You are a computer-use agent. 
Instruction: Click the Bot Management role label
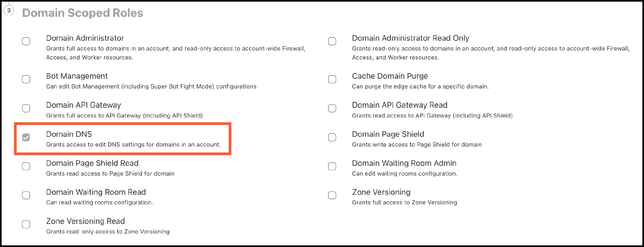[77, 76]
